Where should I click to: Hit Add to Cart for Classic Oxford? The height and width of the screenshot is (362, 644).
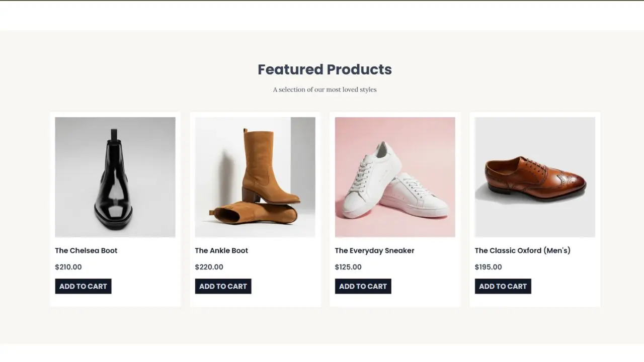click(503, 286)
